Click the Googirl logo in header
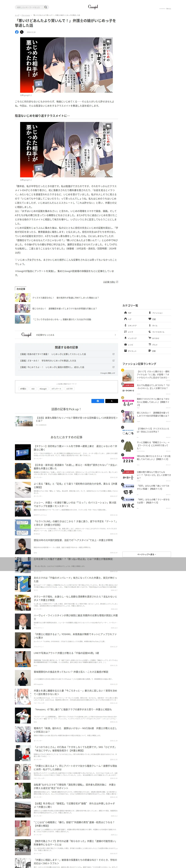Screen dimensions: 186x868 [x=93, y=7]
